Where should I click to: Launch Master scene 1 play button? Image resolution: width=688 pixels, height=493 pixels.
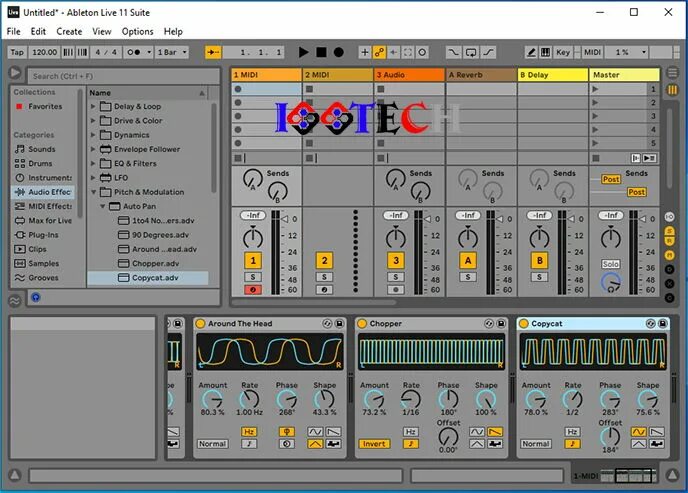point(595,89)
